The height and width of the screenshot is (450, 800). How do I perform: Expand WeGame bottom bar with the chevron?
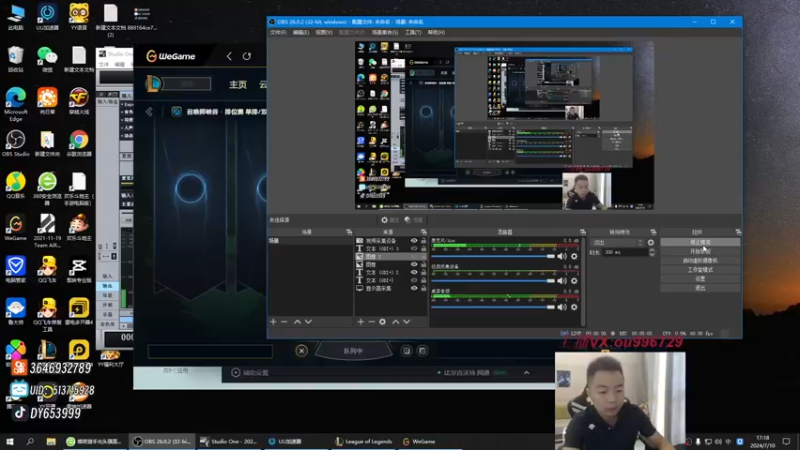527,373
